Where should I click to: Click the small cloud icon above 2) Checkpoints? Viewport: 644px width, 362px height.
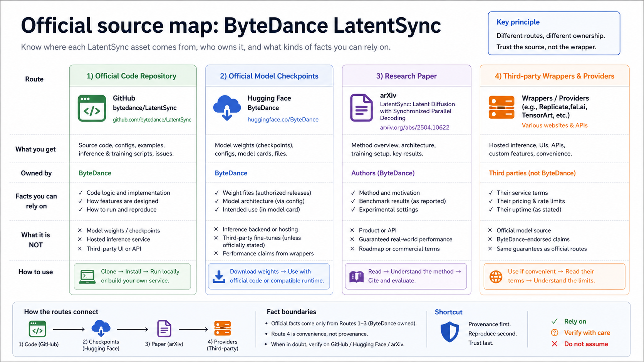tap(101, 328)
